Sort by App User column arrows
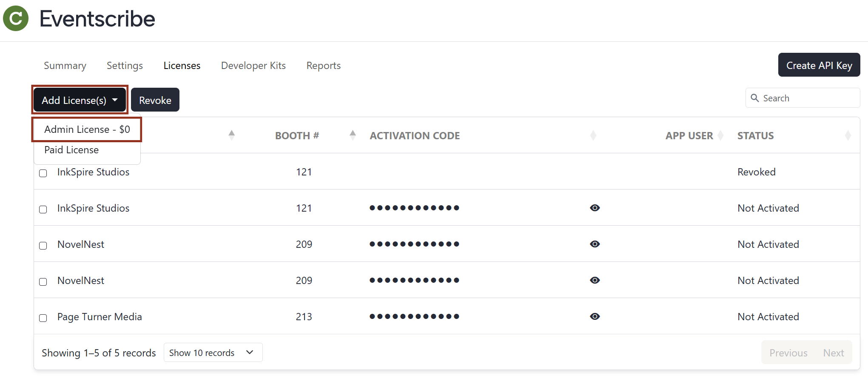 pyautogui.click(x=720, y=135)
